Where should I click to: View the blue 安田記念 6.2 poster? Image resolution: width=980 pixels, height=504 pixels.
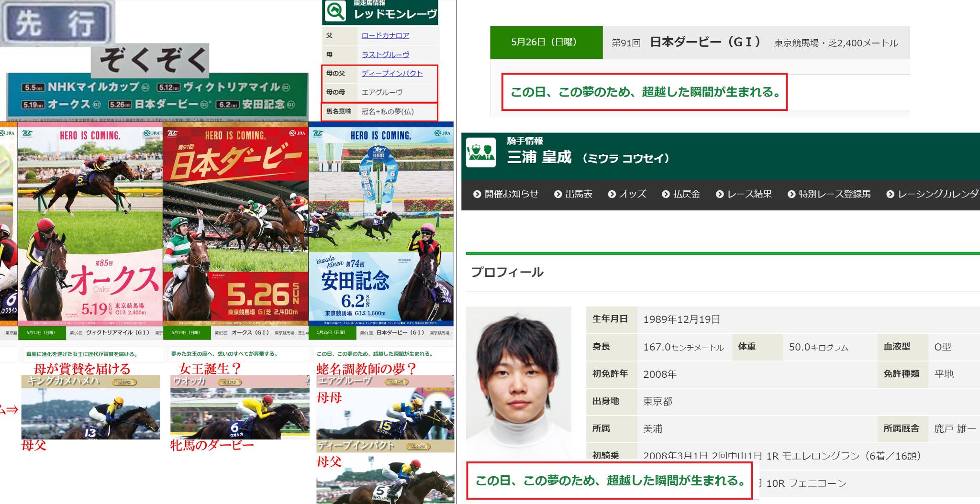pyautogui.click(x=381, y=225)
